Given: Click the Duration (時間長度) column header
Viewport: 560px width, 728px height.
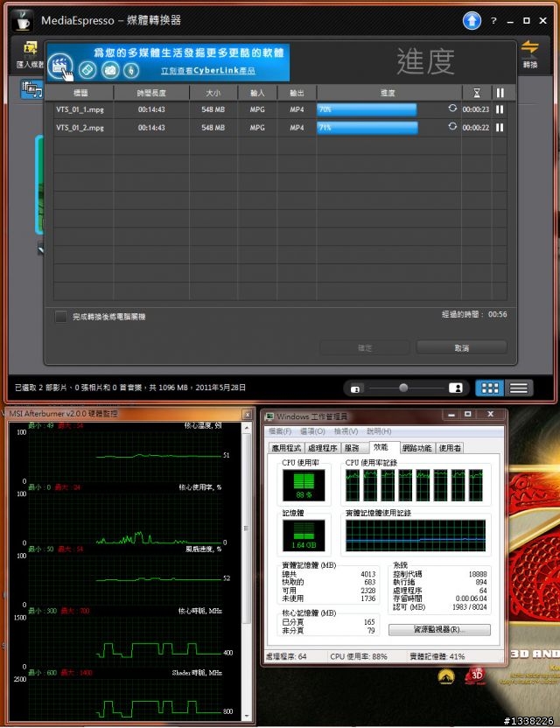Looking at the screenshot, I should [151, 93].
